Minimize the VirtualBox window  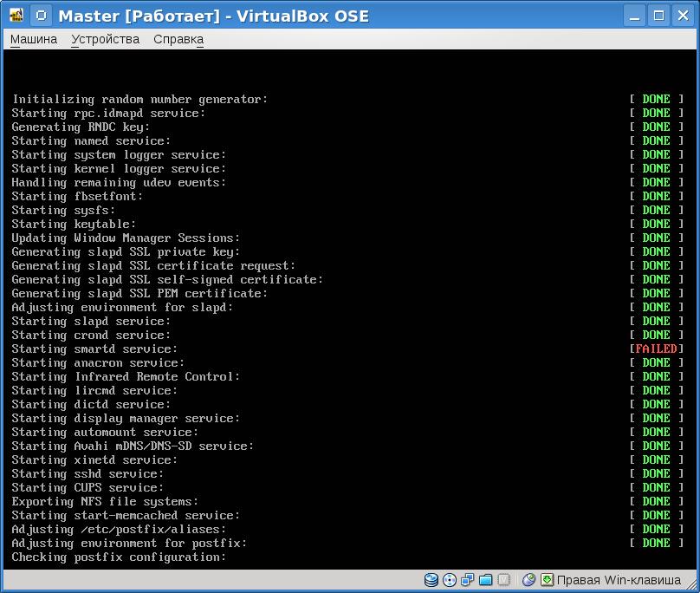(638, 16)
